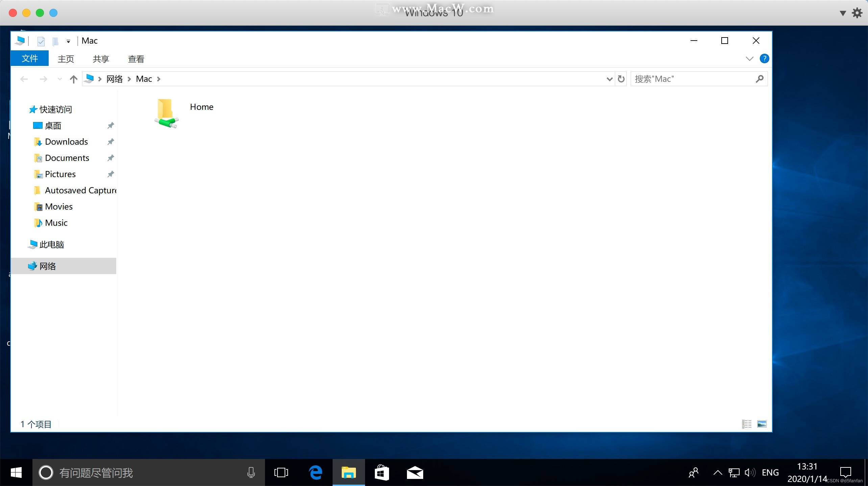The width and height of the screenshot is (868, 486).
Task: Click the blue help question mark icon
Action: coord(764,59)
